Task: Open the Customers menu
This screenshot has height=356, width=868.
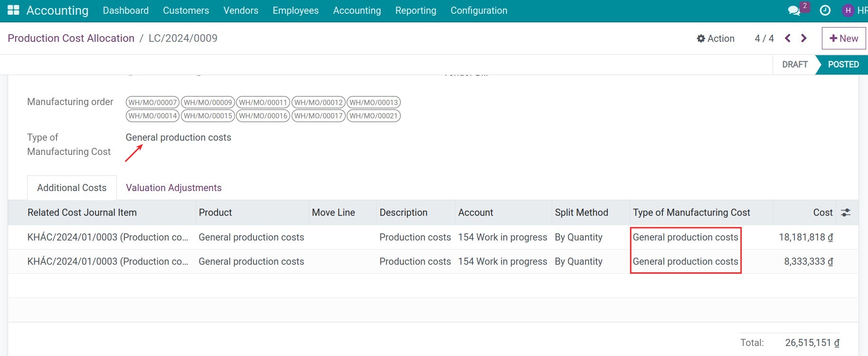Action: pyautogui.click(x=186, y=10)
